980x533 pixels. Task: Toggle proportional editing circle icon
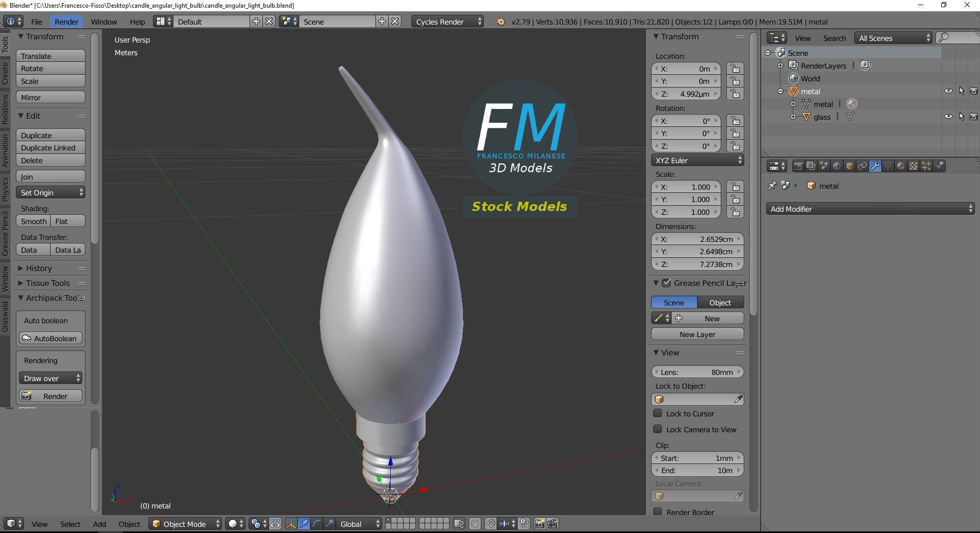pyautogui.click(x=475, y=524)
